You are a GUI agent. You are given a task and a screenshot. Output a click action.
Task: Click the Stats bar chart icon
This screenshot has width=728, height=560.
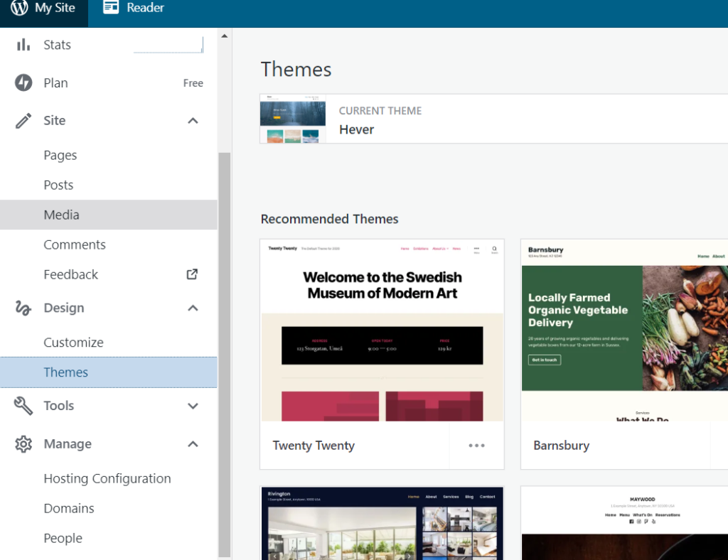(23, 45)
